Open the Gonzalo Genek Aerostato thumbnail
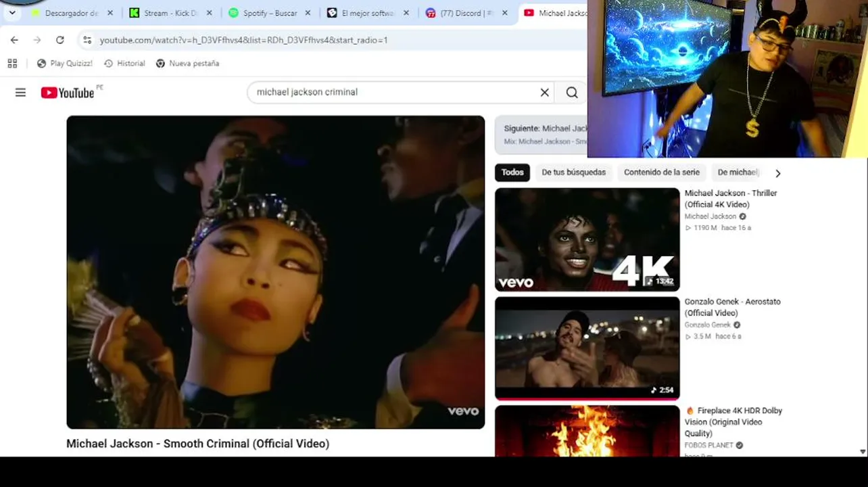Screen dimensions: 868x487 pos(587,348)
